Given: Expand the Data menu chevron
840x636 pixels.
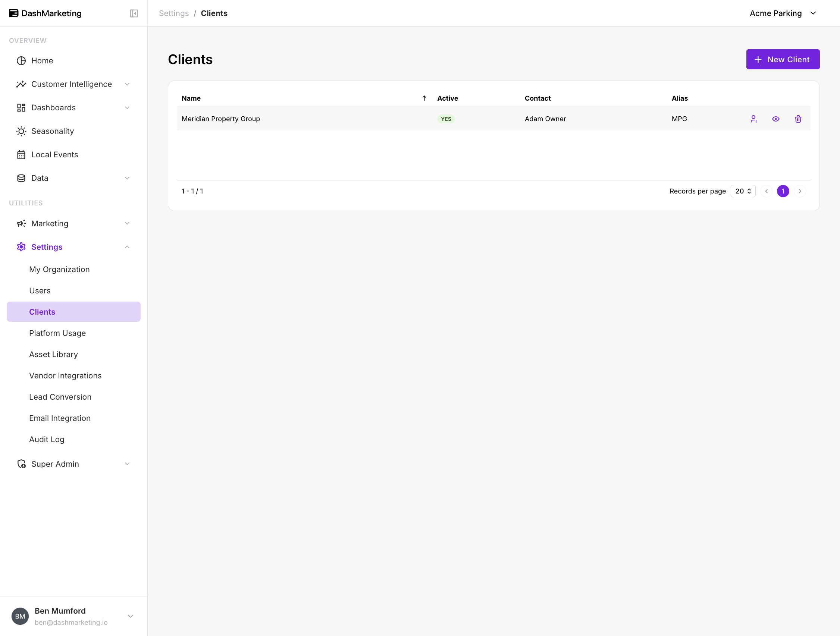Looking at the screenshot, I should pos(127,178).
